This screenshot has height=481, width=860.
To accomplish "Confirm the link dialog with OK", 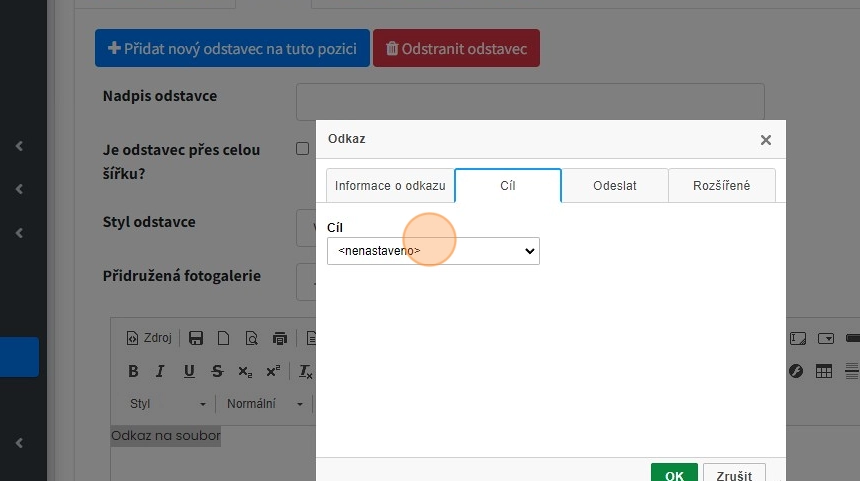I will click(674, 475).
